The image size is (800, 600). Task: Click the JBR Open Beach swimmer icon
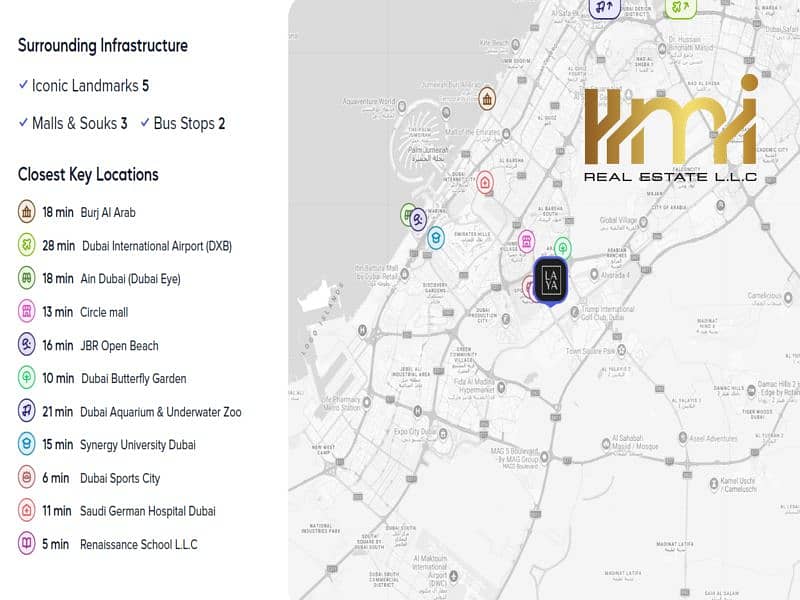pos(27,344)
